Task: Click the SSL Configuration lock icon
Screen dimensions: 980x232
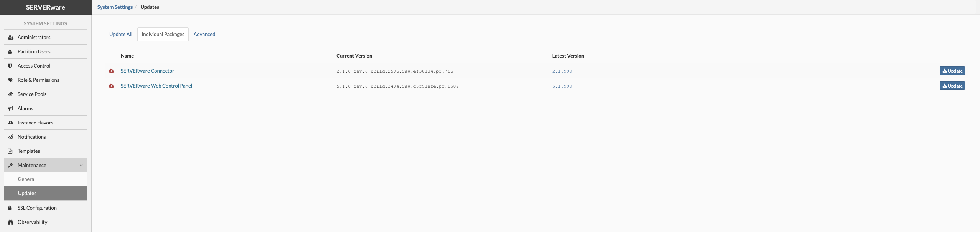Action: pos(10,208)
